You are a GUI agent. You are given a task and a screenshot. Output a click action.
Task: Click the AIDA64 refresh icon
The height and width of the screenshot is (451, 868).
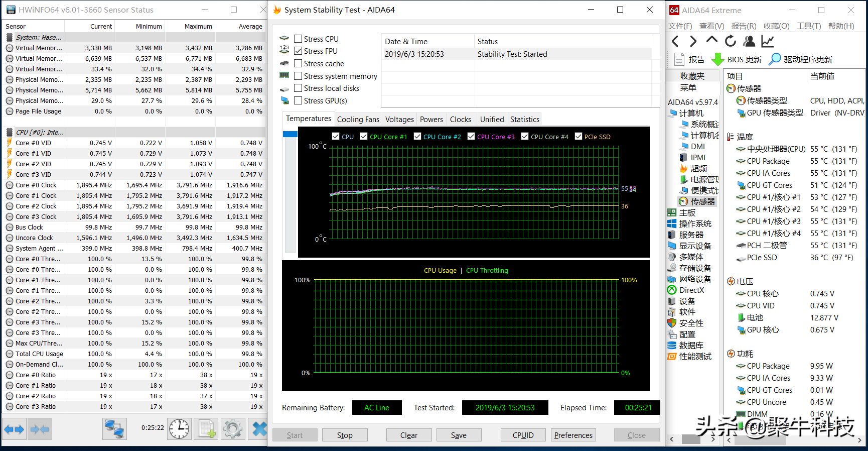click(731, 41)
